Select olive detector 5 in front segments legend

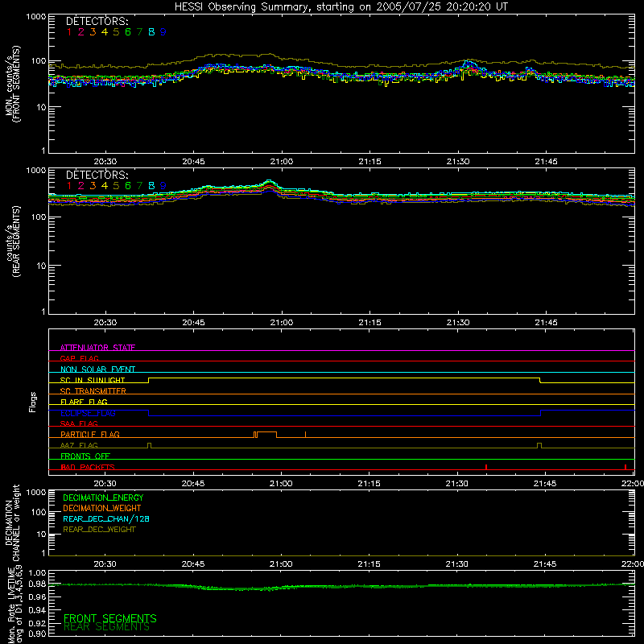click(x=116, y=32)
